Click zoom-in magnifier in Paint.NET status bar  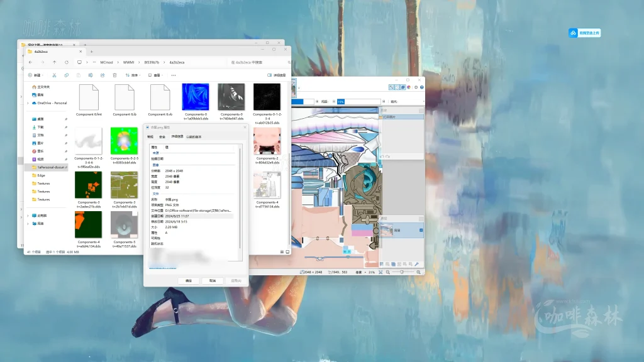(418, 272)
